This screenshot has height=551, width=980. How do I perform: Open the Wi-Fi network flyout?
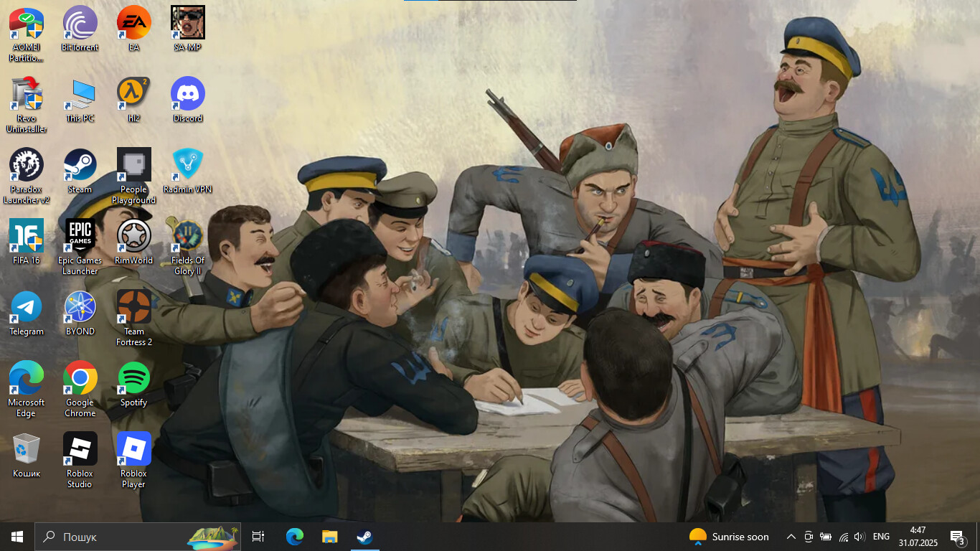(843, 537)
